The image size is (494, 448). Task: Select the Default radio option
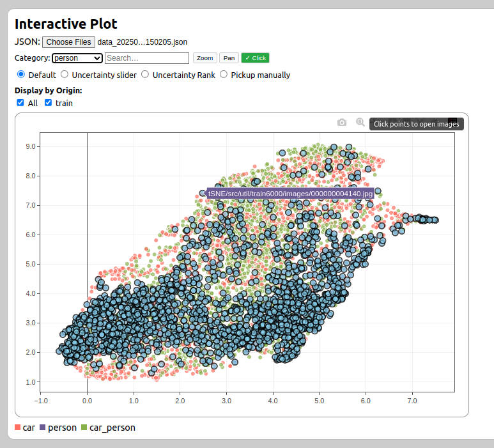(21, 75)
